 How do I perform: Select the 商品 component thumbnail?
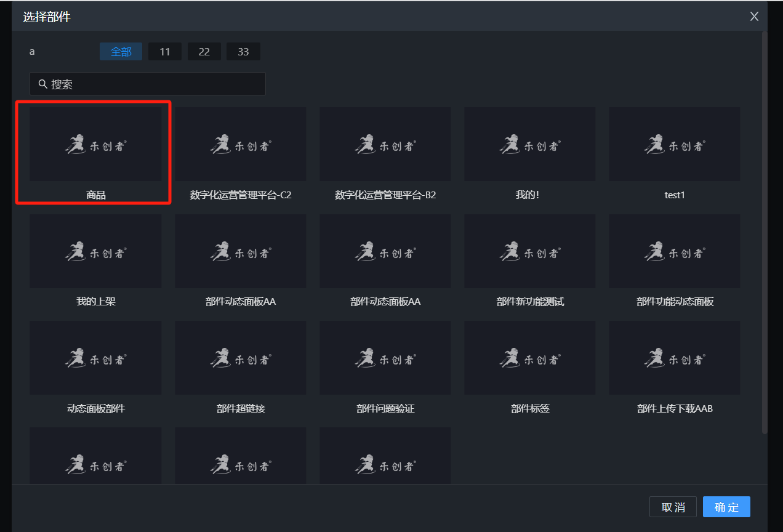95,145
